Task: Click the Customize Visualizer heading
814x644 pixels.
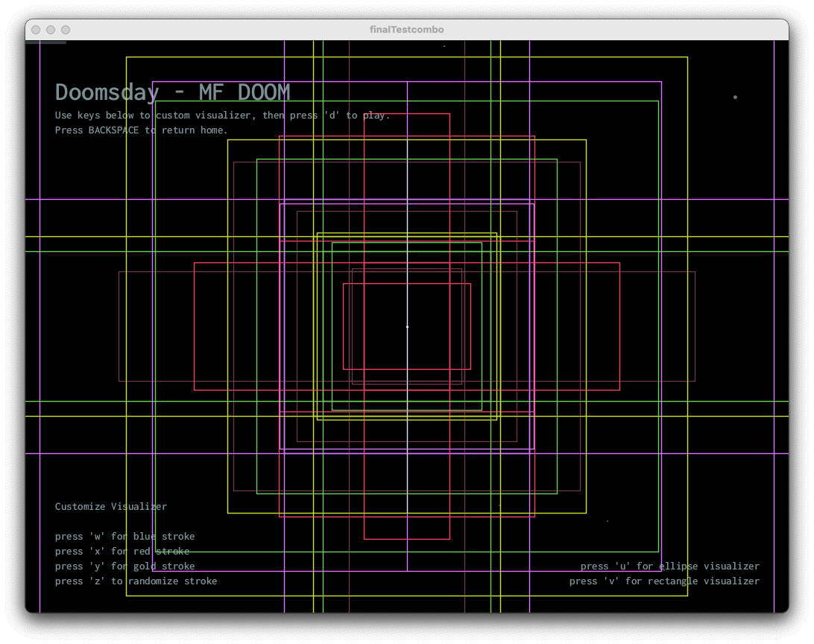Action: tap(111, 507)
